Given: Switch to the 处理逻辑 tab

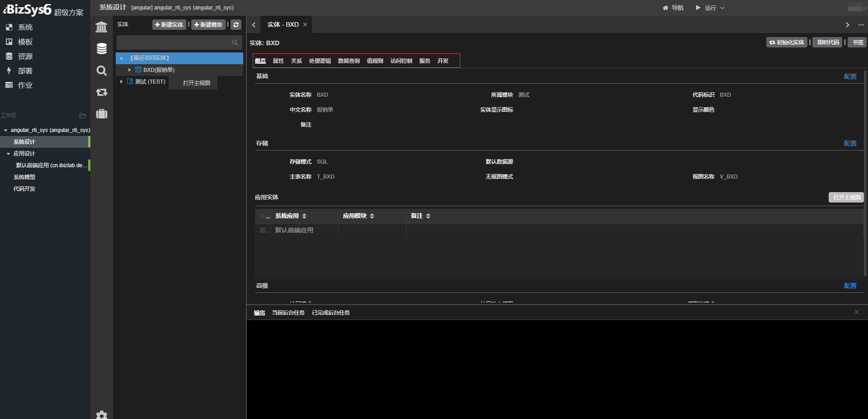Looking at the screenshot, I should click(320, 61).
